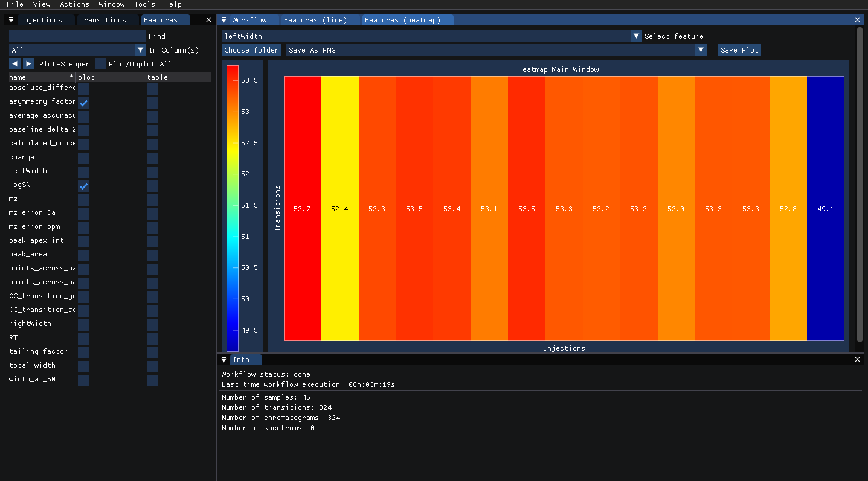Open the Select feature leftWidth dropdown

pyautogui.click(x=431, y=36)
